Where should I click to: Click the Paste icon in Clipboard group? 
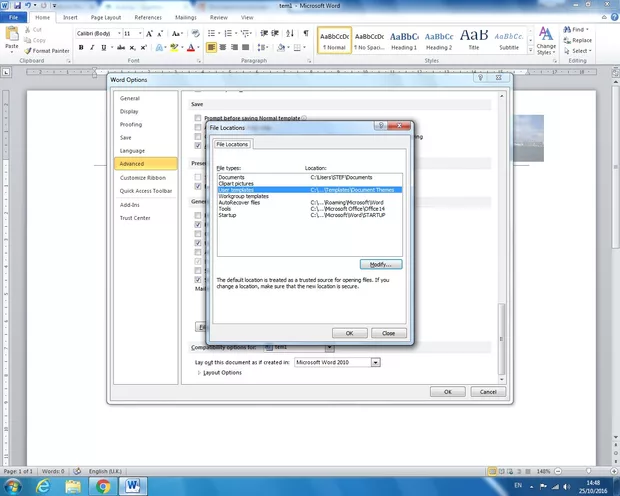[x=12, y=39]
